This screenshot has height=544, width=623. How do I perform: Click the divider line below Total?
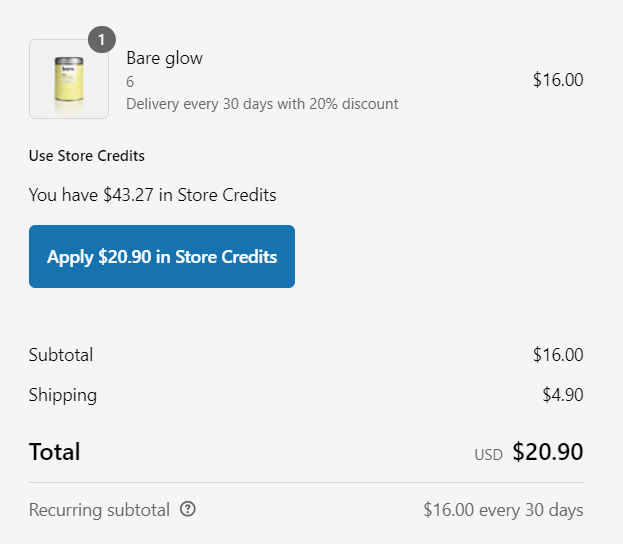(306, 482)
